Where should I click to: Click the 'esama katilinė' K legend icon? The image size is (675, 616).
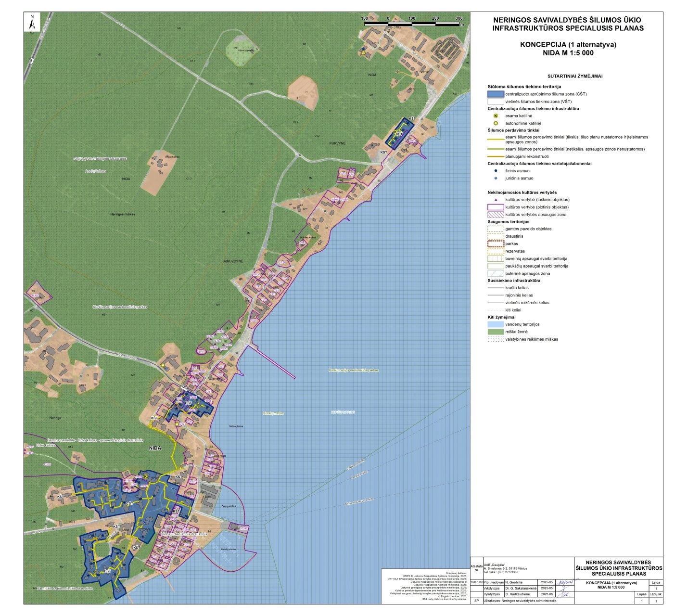pyautogui.click(x=495, y=116)
